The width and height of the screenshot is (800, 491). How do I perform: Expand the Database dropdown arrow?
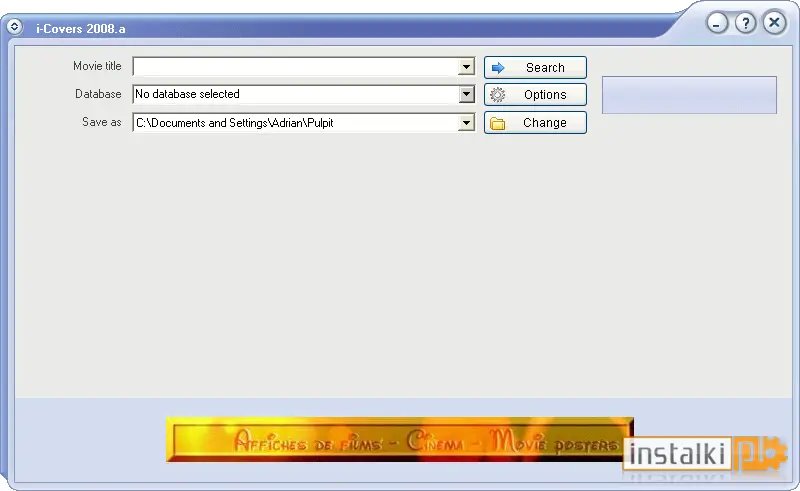(x=466, y=94)
